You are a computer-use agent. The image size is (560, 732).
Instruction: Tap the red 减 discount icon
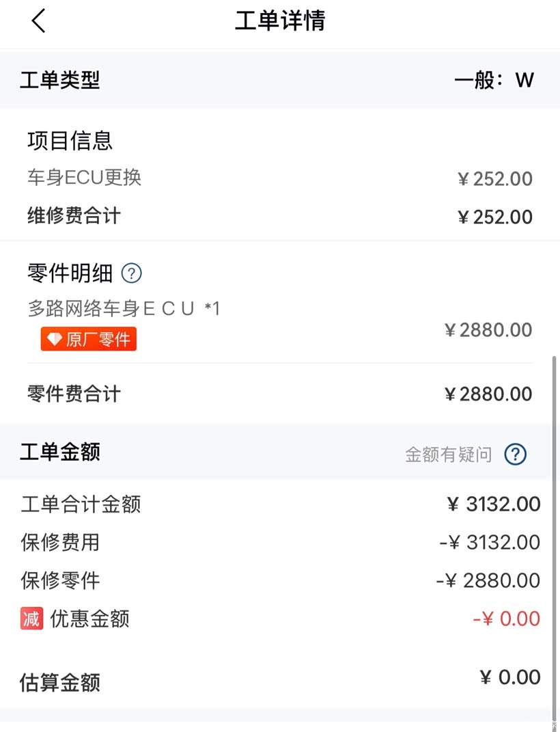click(31, 619)
